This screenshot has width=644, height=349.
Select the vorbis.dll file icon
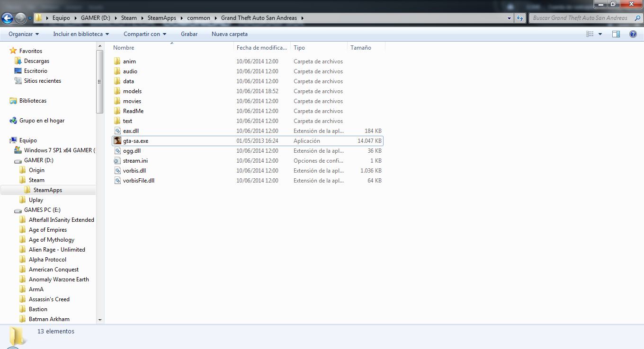click(x=117, y=171)
